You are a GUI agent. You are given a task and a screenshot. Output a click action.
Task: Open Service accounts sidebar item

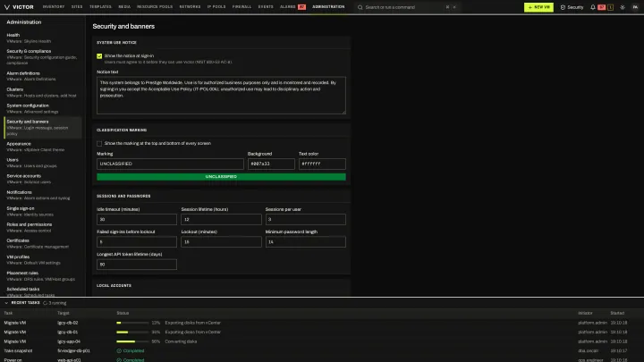(x=43, y=179)
